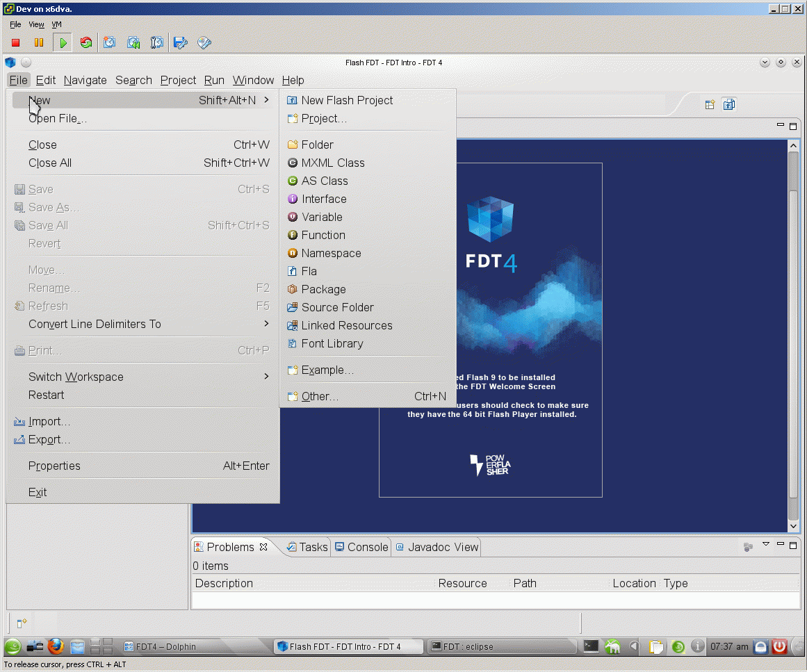Open Other... wizard from New submenu
Viewport: 807px width, 672px height.
[x=368, y=396]
